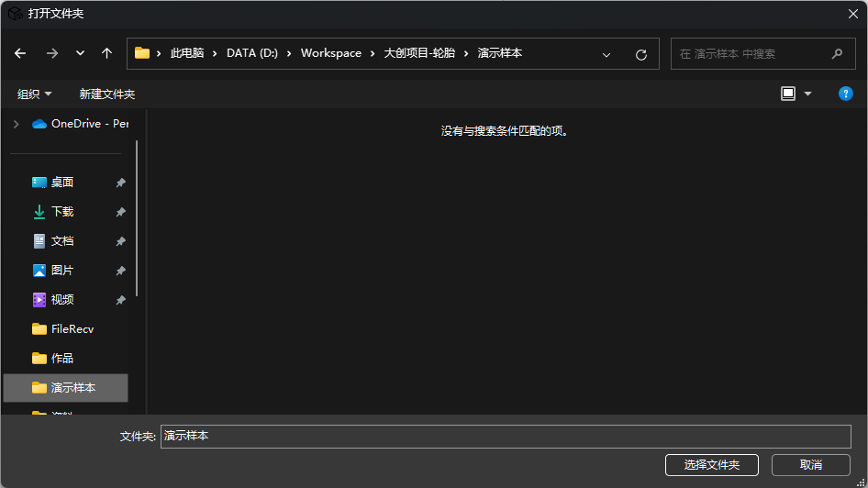868x488 pixels.
Task: Open 视频 in quick access
Action: [62, 299]
